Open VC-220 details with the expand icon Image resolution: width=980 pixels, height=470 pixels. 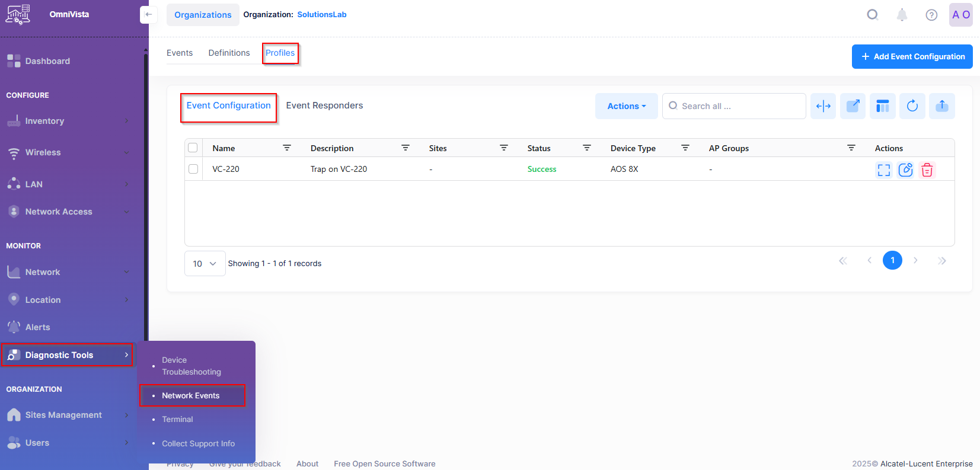pos(883,170)
